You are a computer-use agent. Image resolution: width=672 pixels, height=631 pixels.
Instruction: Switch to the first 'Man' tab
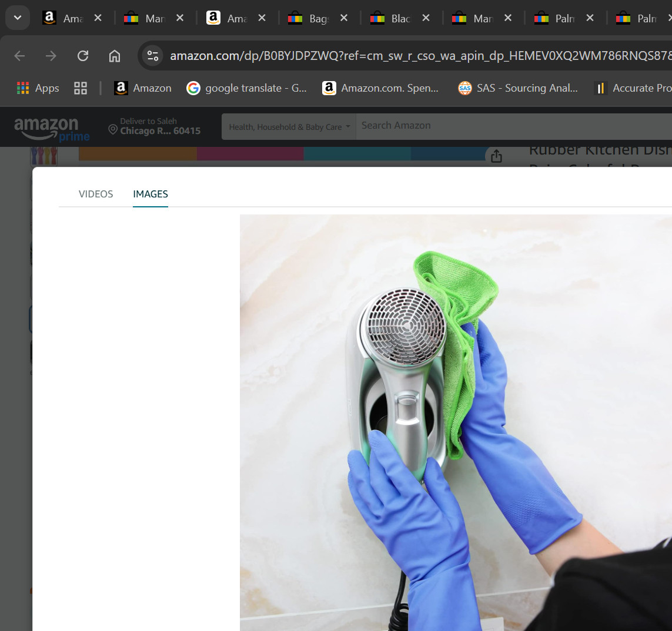coord(146,18)
